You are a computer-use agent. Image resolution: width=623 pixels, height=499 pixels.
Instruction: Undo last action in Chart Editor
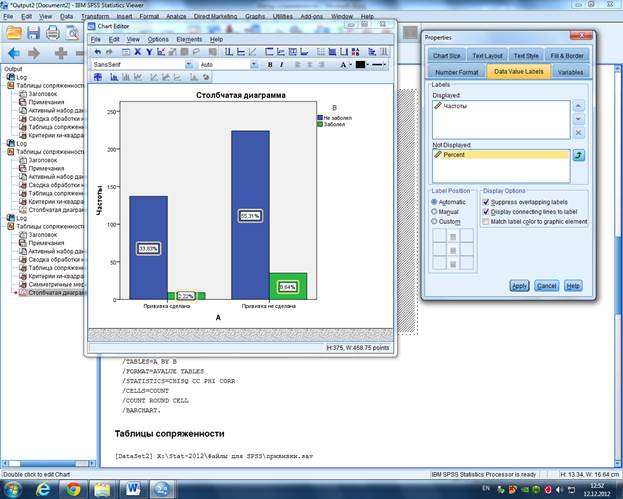pos(97,52)
